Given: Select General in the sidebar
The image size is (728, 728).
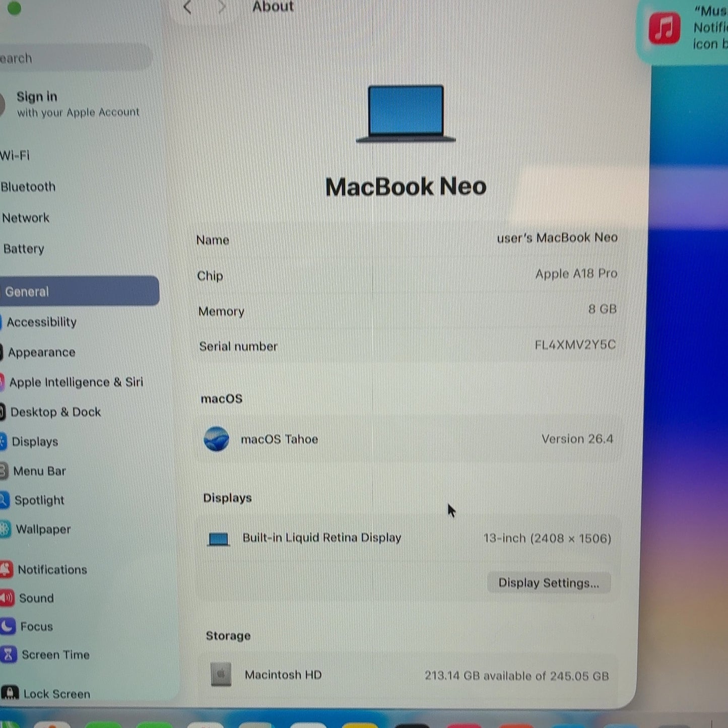Looking at the screenshot, I should coord(80,291).
